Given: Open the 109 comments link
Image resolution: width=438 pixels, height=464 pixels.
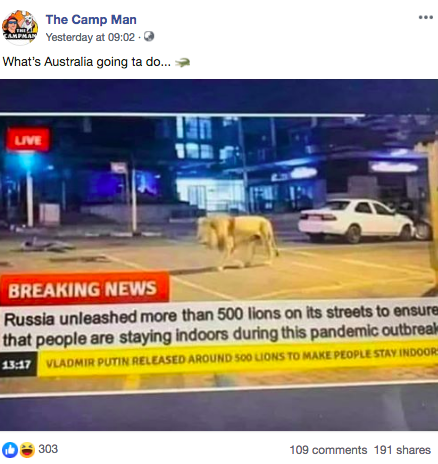Looking at the screenshot, I should click(x=328, y=450).
